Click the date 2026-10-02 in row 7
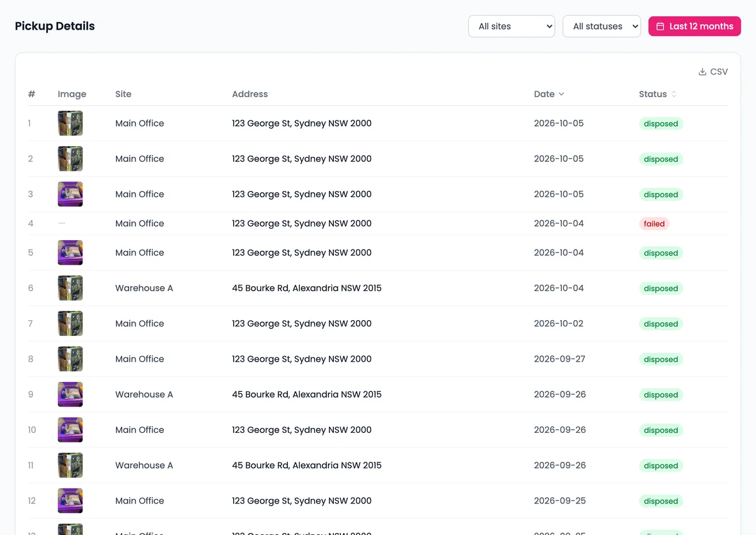The height and width of the screenshot is (535, 756). click(x=559, y=323)
